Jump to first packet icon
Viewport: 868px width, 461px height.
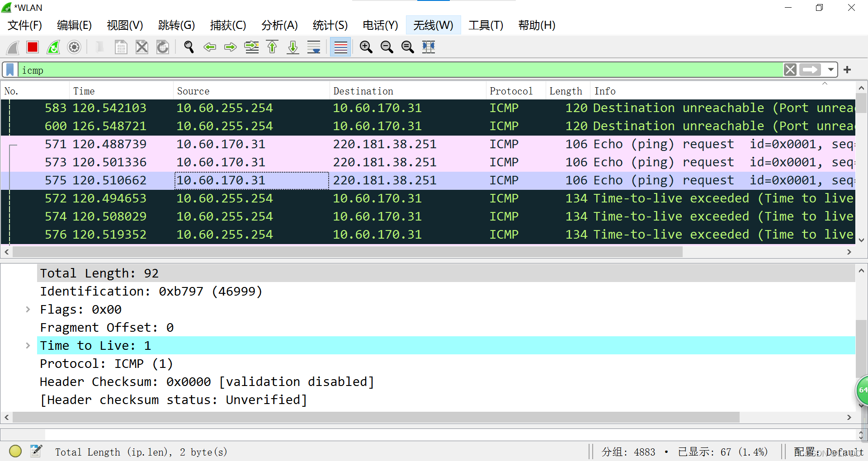[x=272, y=47]
